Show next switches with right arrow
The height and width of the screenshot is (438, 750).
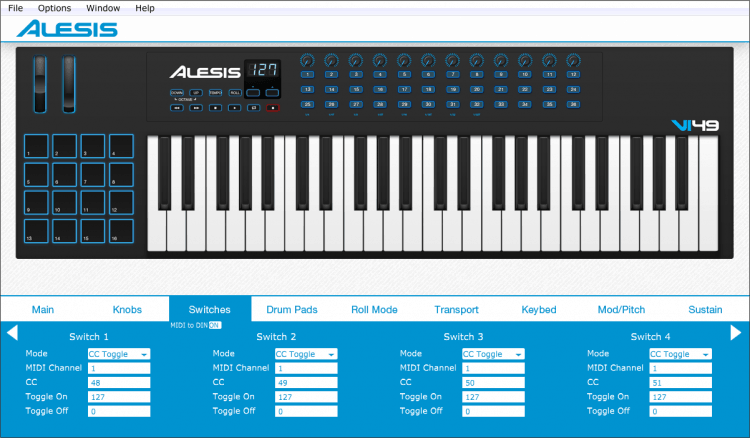pyautogui.click(x=736, y=332)
